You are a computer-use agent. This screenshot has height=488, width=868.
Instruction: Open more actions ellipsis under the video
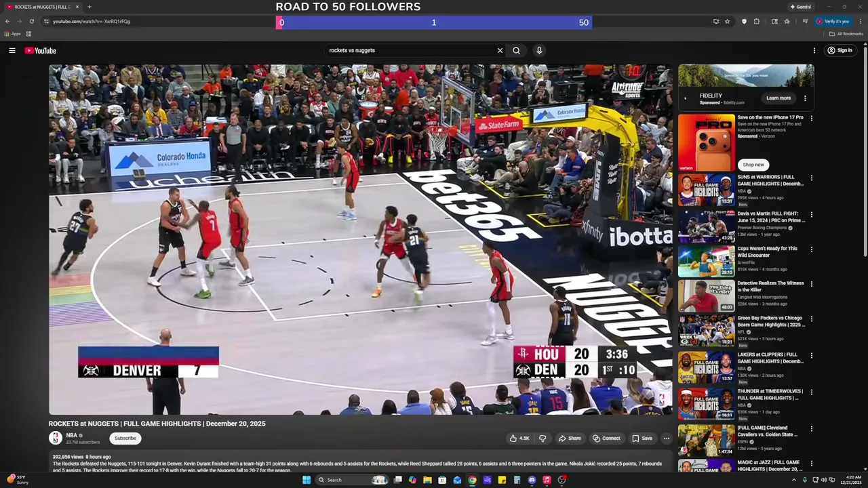[666, 439]
